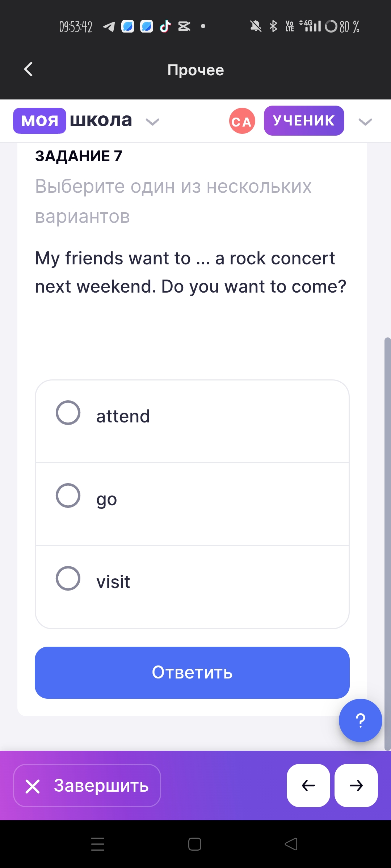391x868 pixels.
Task: Select the "visit" answer option
Action: (x=192, y=587)
